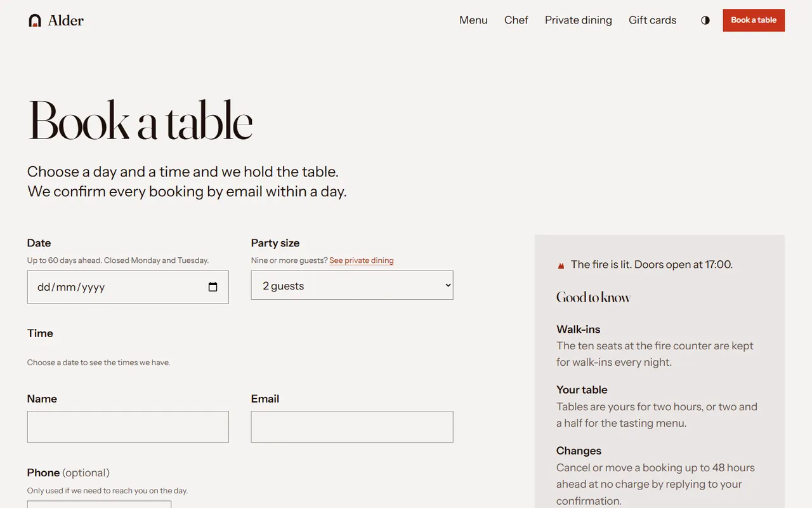Click the Alder arch logo icon

coord(35,20)
